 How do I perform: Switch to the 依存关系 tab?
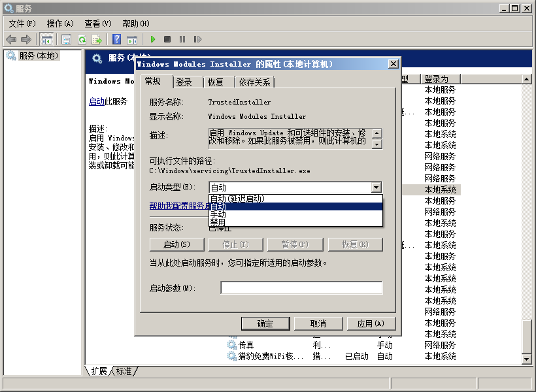coord(255,82)
